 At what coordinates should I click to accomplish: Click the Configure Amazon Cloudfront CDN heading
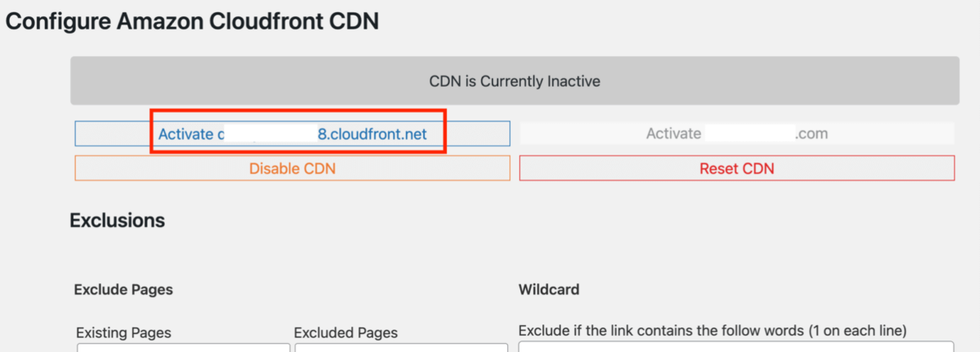click(x=193, y=21)
